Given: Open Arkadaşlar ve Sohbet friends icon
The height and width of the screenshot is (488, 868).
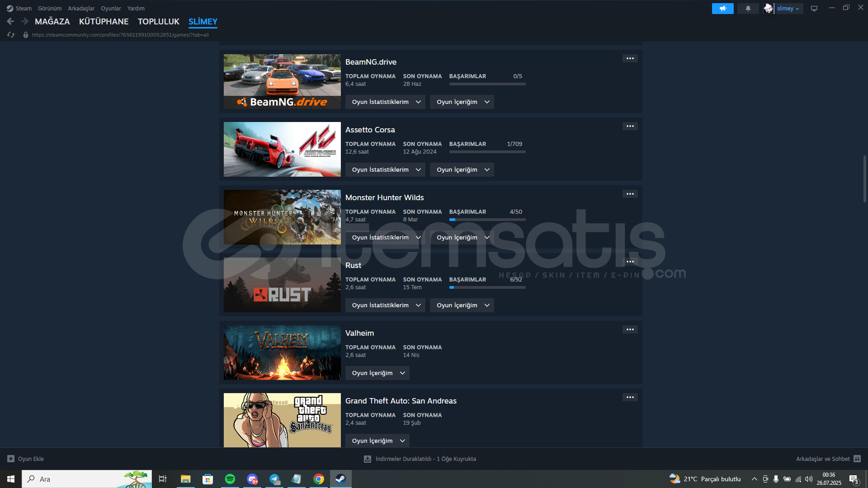Looking at the screenshot, I should (x=857, y=459).
